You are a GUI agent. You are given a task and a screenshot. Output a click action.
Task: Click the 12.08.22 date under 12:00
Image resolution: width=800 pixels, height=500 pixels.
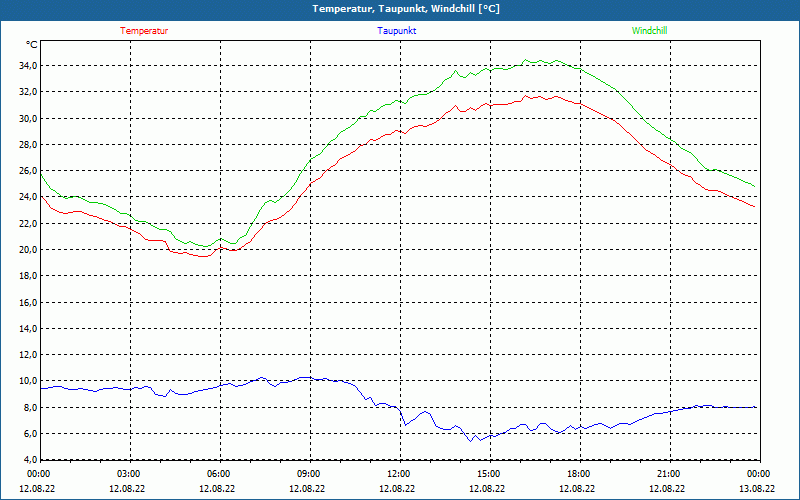pyautogui.click(x=397, y=488)
